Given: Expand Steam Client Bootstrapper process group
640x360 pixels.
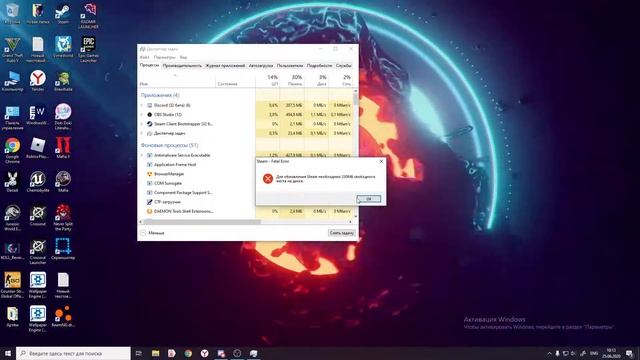Looking at the screenshot, I should (x=142, y=124).
